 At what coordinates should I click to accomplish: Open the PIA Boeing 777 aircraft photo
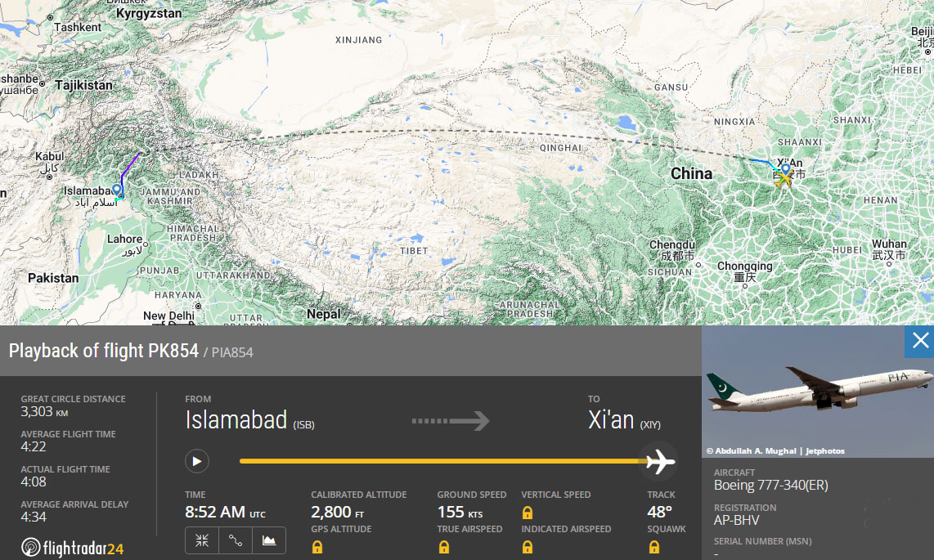(817, 391)
